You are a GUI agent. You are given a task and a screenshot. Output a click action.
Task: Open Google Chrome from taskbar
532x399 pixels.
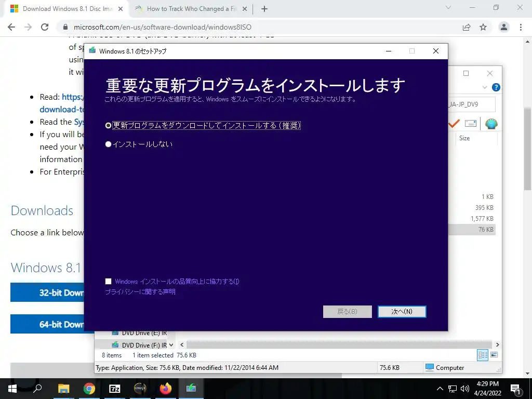click(89, 389)
